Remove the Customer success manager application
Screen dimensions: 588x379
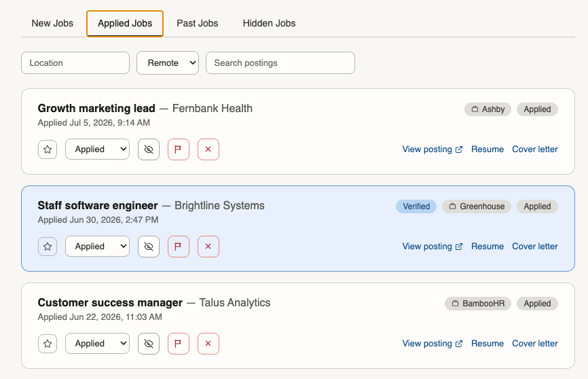pyautogui.click(x=208, y=344)
